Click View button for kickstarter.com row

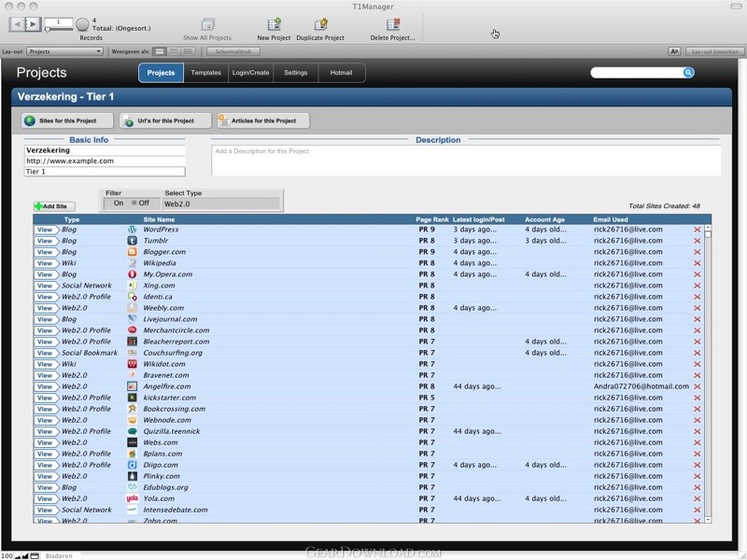point(45,398)
